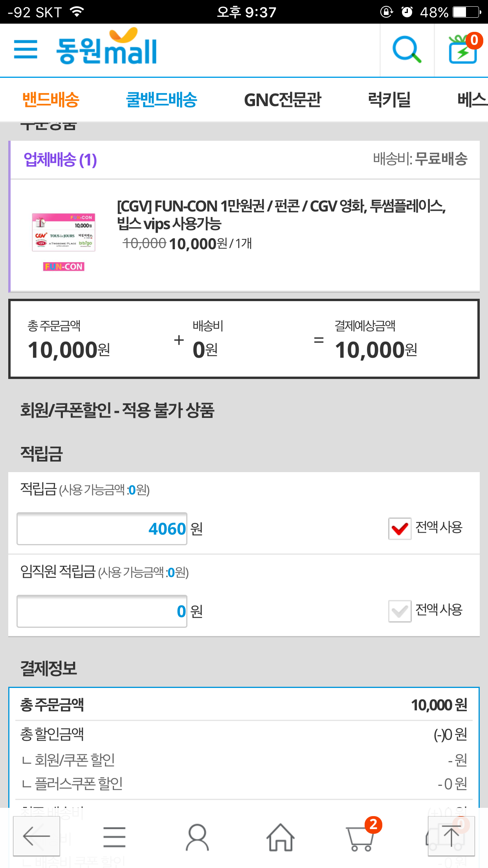Screen dimensions: 488x868
Task: Go back with the bottom arrow
Action: click(36, 836)
